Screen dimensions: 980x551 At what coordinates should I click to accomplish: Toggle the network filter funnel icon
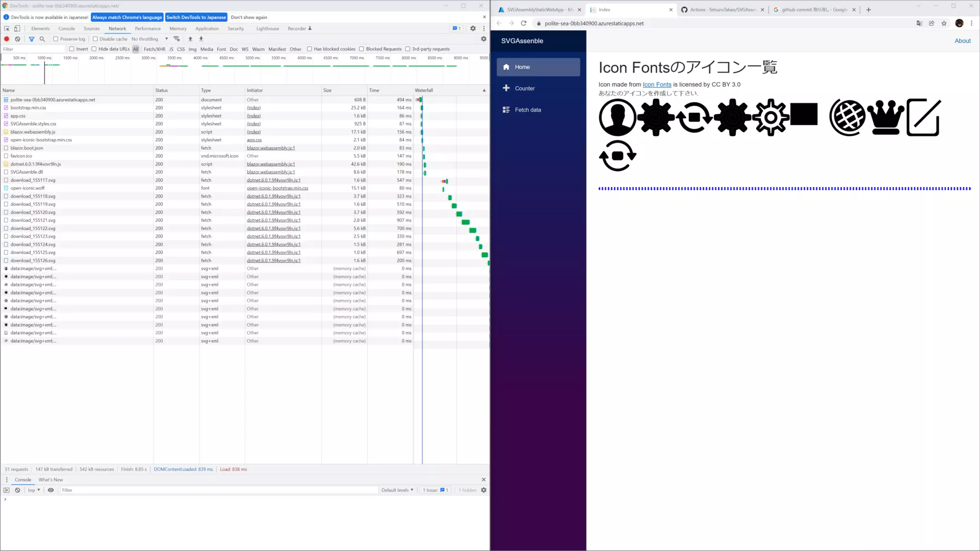32,39
